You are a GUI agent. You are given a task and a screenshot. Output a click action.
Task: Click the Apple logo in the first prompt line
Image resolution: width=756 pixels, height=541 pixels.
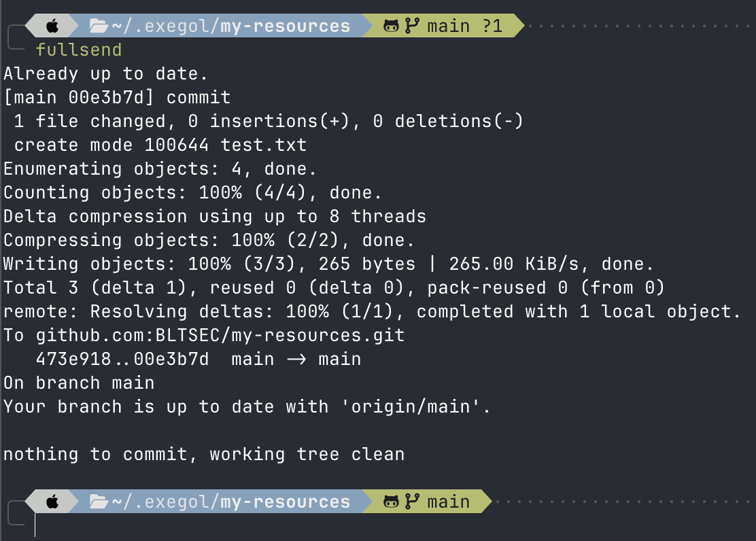pyautogui.click(x=52, y=27)
